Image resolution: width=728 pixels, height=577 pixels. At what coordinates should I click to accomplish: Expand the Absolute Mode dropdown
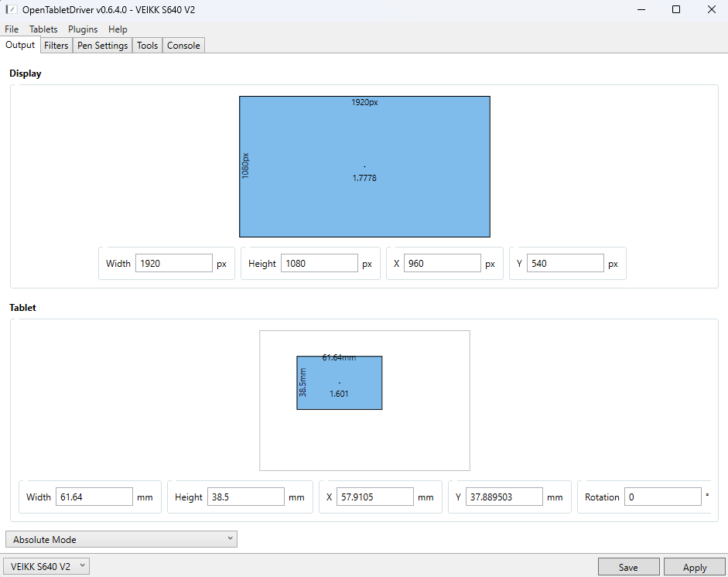(121, 539)
